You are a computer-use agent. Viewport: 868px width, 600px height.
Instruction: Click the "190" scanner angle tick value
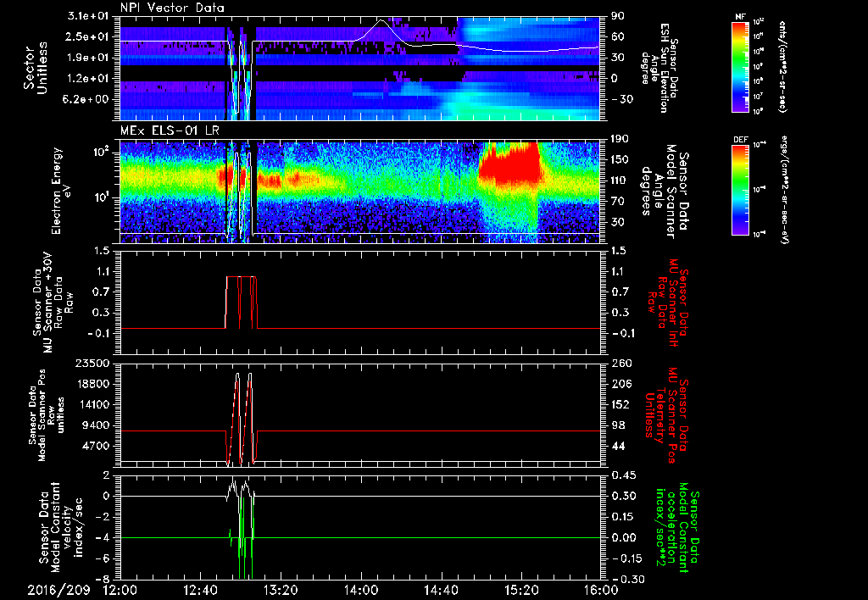(x=620, y=139)
